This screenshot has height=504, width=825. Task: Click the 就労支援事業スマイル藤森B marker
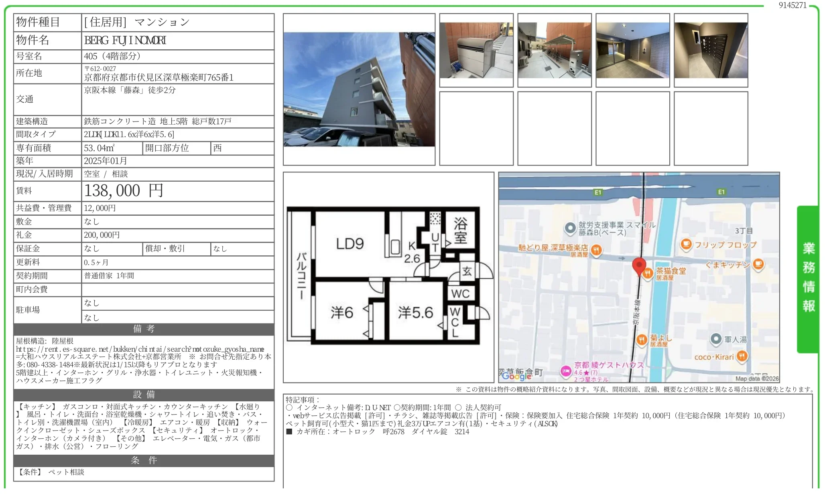570,228
